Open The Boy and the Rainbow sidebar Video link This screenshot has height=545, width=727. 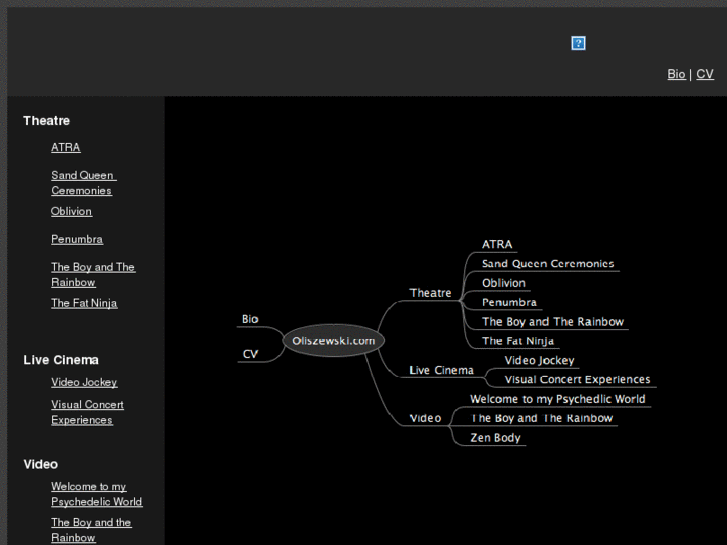click(91, 530)
